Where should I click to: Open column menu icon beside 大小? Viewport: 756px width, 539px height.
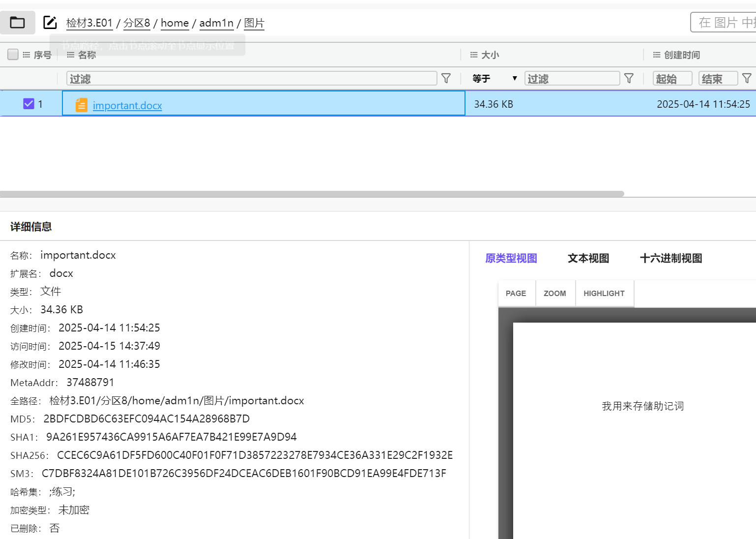pyautogui.click(x=474, y=55)
